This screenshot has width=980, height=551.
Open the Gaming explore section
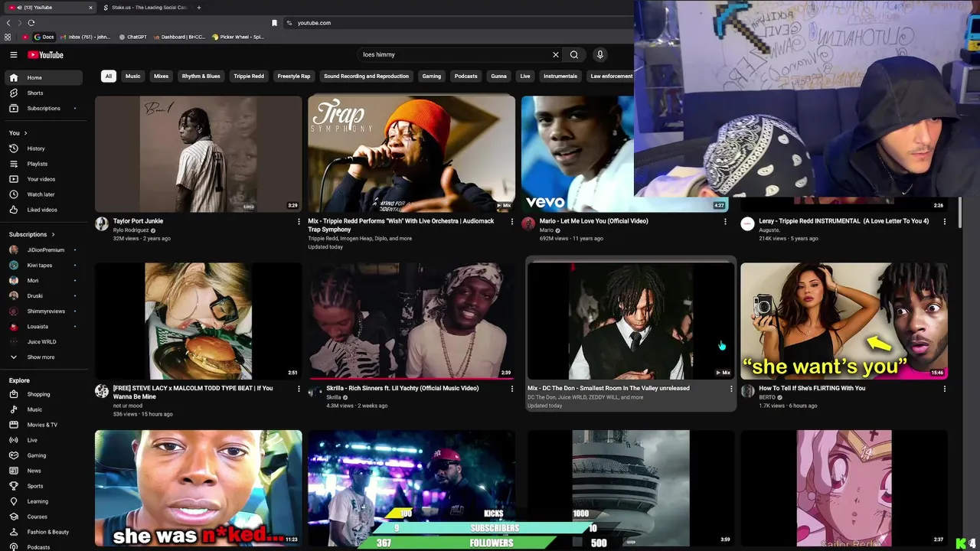point(44,455)
